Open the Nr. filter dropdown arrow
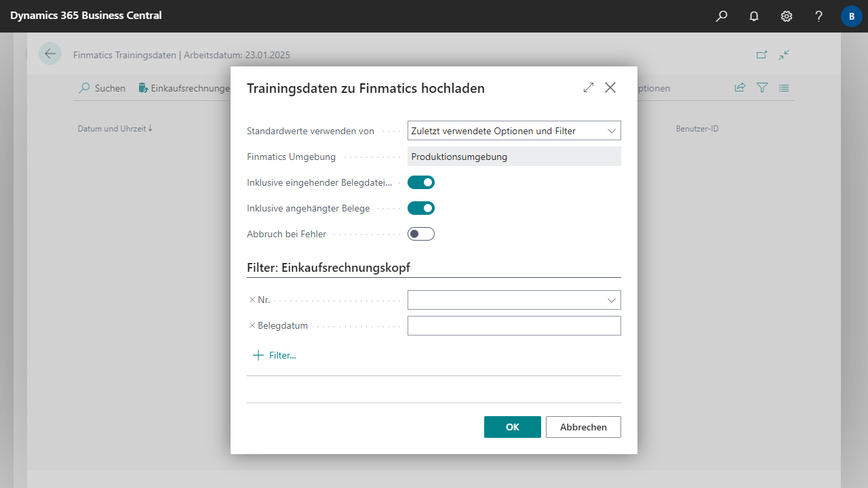Screen dimensions: 868x488 coord(612,300)
